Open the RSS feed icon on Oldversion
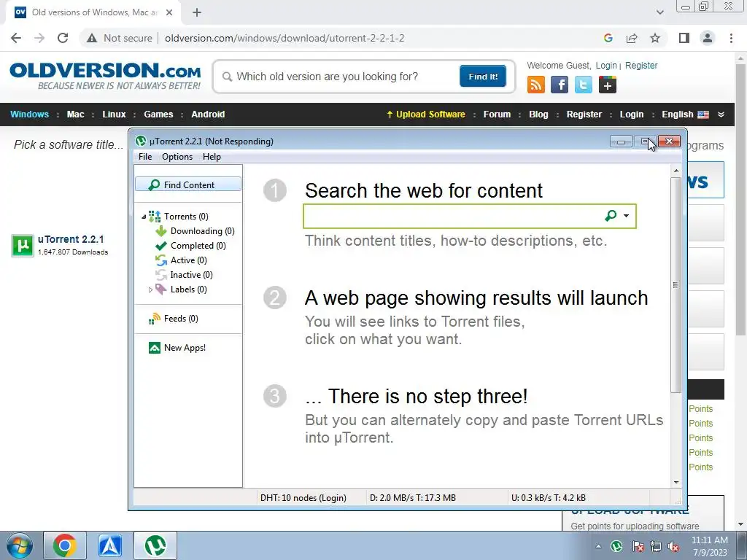Screen dimensions: 747x560 click(536, 85)
